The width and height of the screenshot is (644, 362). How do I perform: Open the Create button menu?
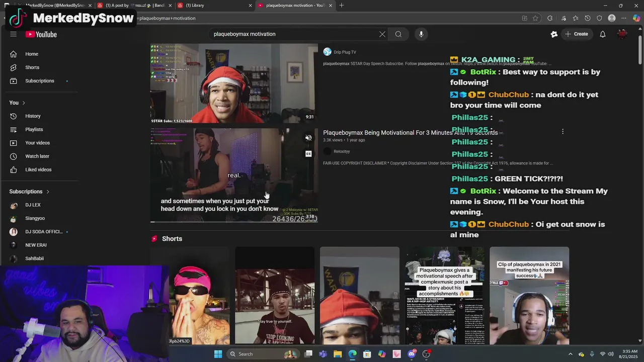pyautogui.click(x=577, y=34)
